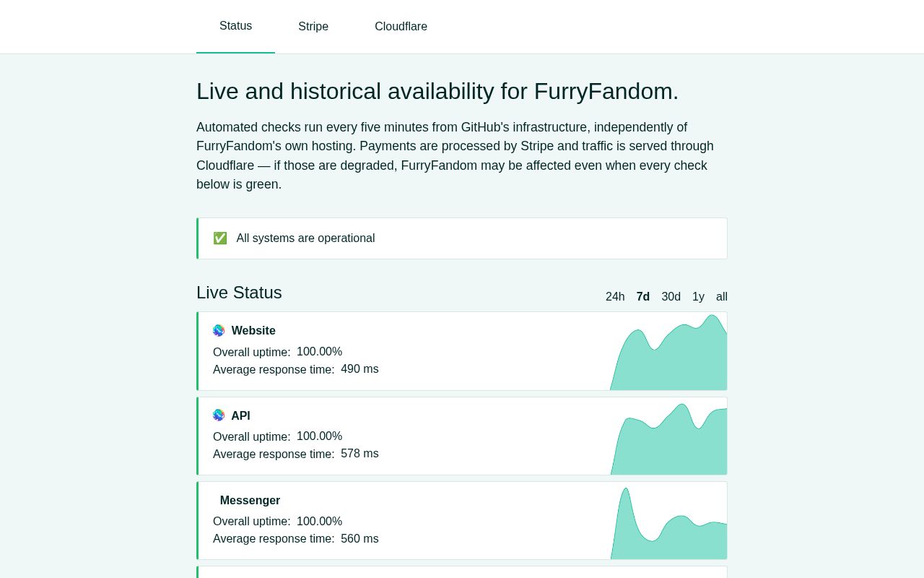Screen dimensions: 924x578
Task: Click the API service favicon icon
Action: (219, 415)
